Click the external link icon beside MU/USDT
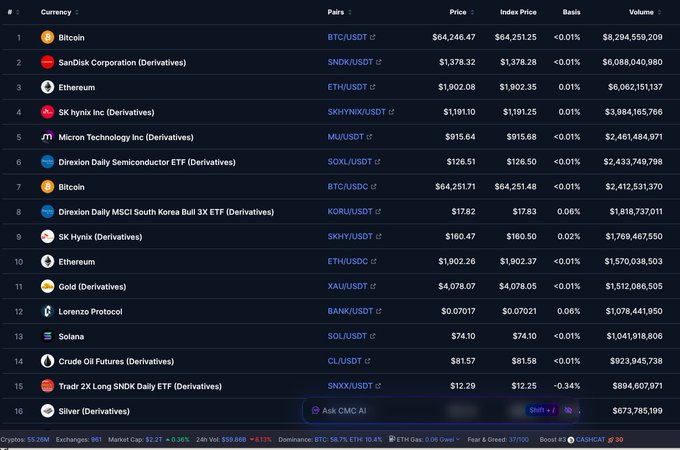 coord(369,137)
